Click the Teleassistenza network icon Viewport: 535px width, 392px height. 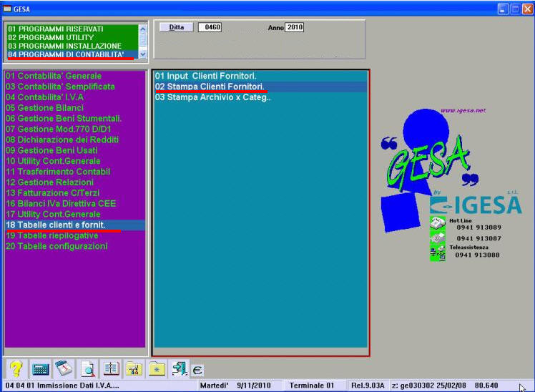click(438, 253)
